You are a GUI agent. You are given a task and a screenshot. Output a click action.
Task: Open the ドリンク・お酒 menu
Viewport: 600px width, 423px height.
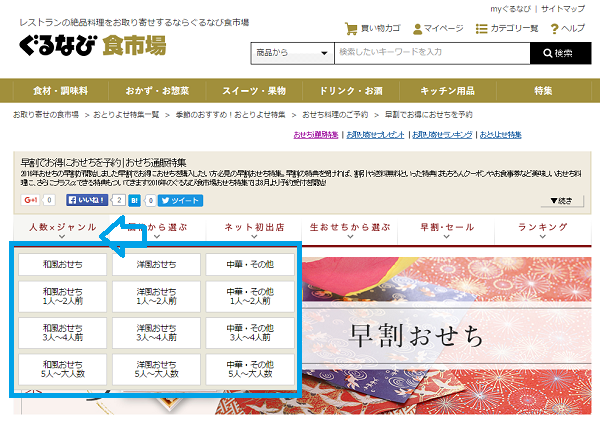point(351,91)
